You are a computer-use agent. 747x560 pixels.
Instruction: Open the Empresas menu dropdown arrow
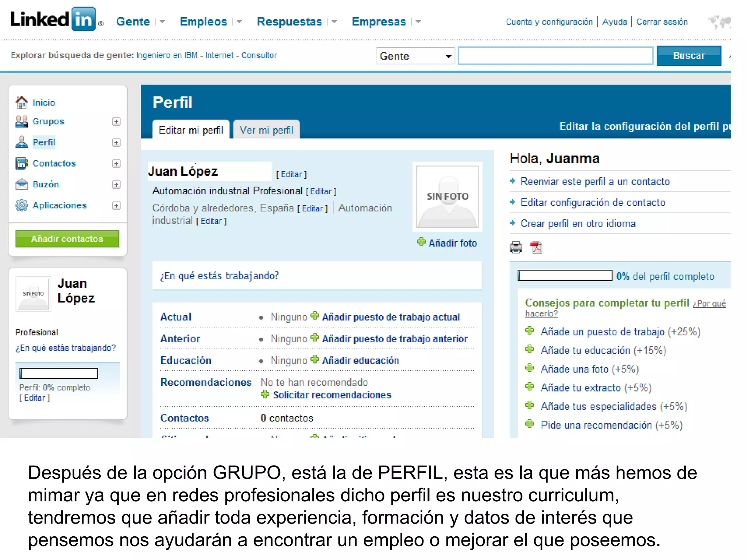(418, 22)
